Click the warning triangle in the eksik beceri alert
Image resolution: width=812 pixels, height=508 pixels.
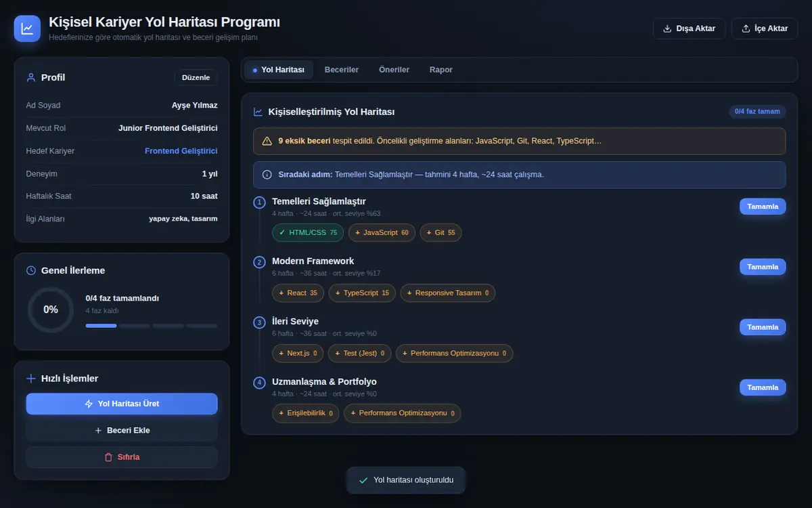[x=267, y=141]
